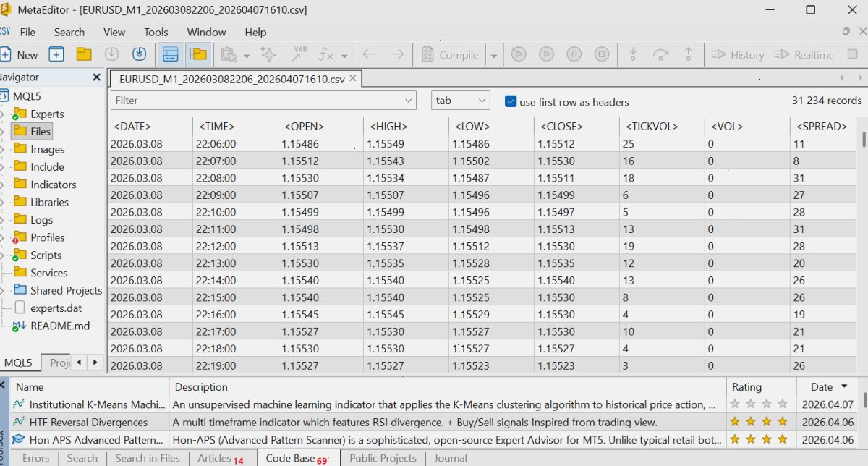Click the Filter input field

pyautogui.click(x=263, y=101)
